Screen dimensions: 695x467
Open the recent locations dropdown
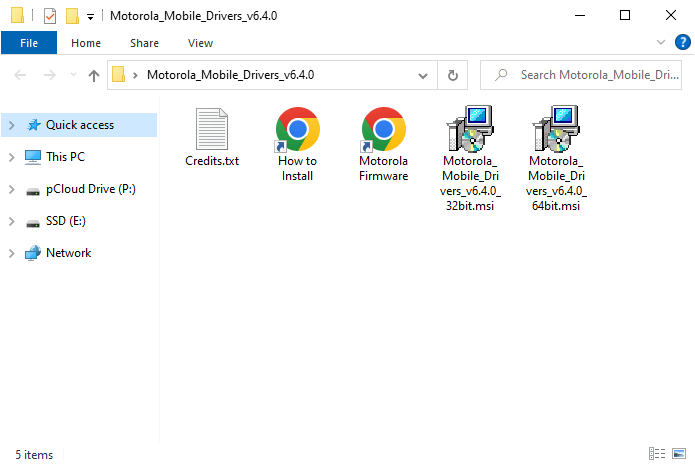(73, 75)
